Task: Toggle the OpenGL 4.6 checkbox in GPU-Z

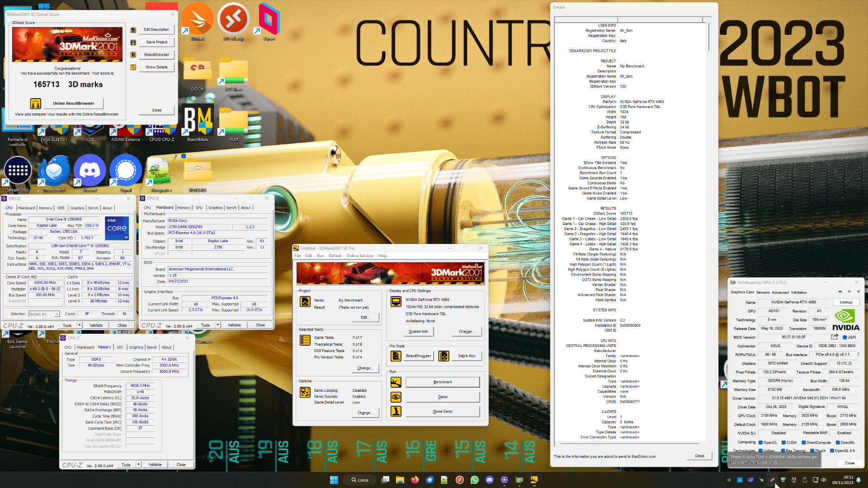Action: tap(832, 451)
